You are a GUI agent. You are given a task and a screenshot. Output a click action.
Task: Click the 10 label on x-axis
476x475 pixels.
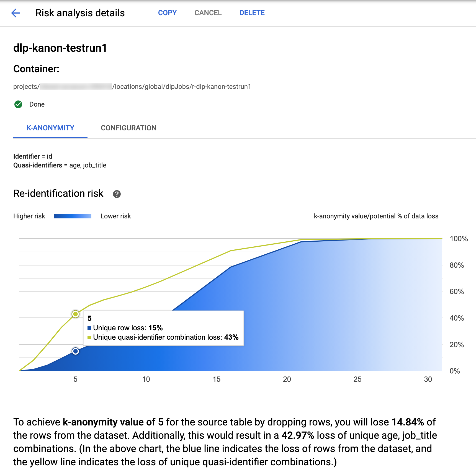tap(146, 379)
